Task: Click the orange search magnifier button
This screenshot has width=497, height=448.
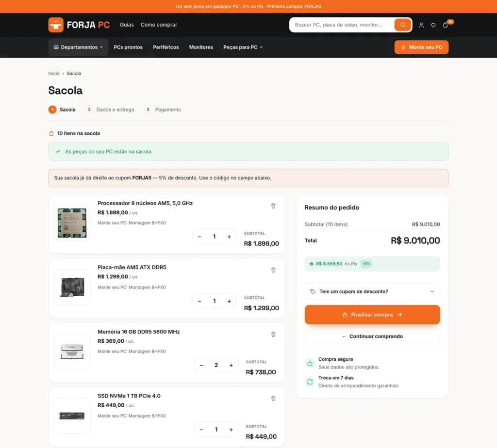Action: click(402, 25)
